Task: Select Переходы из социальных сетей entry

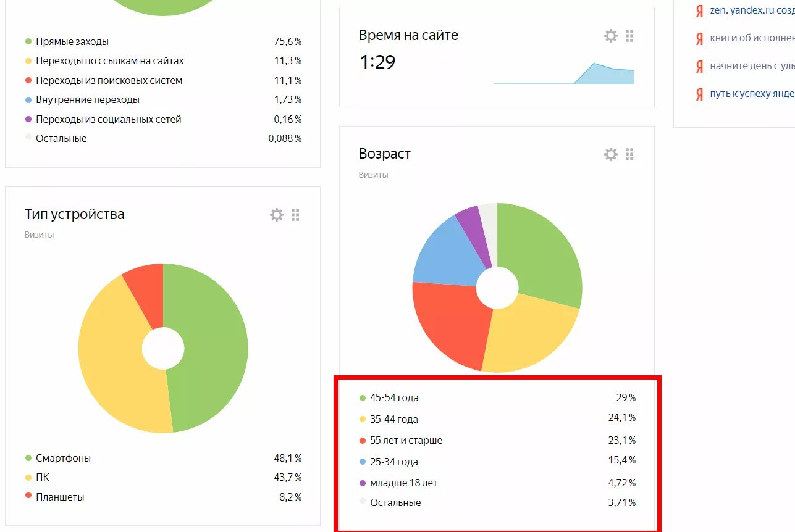Action: coord(109,119)
